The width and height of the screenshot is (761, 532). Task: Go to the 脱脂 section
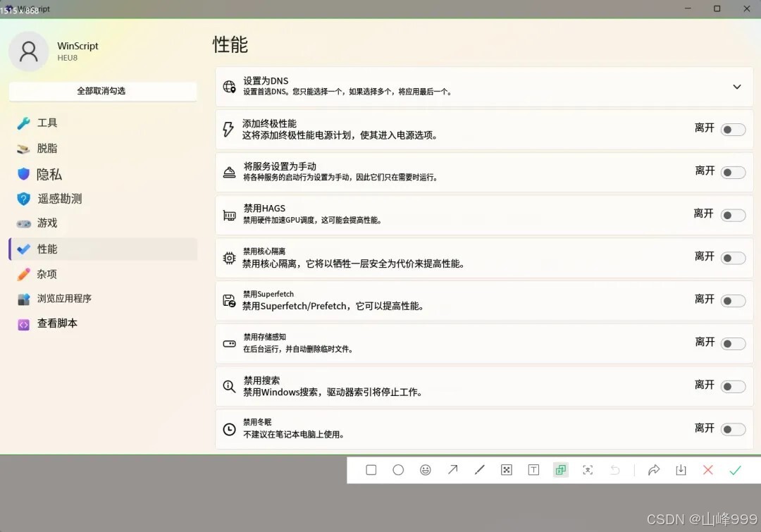click(103, 149)
